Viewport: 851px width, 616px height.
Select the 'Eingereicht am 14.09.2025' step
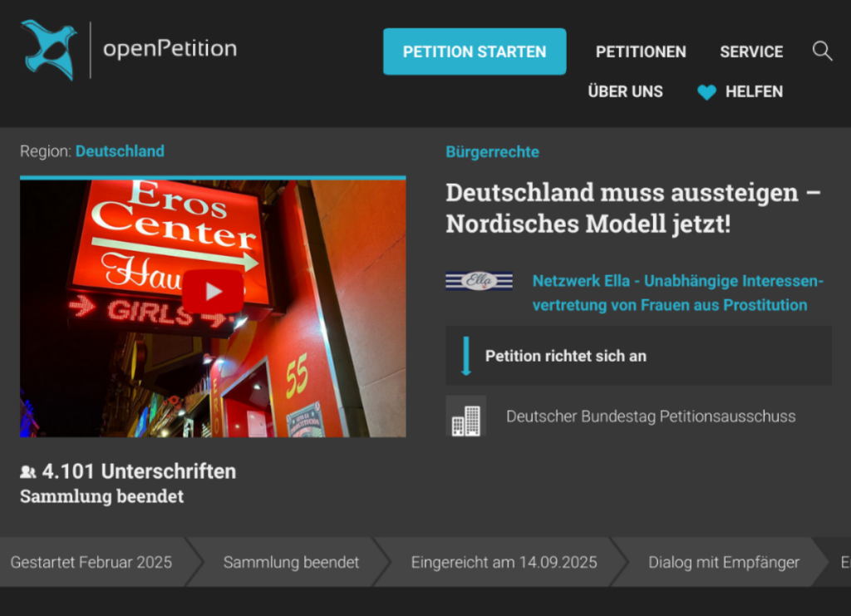coord(504,562)
